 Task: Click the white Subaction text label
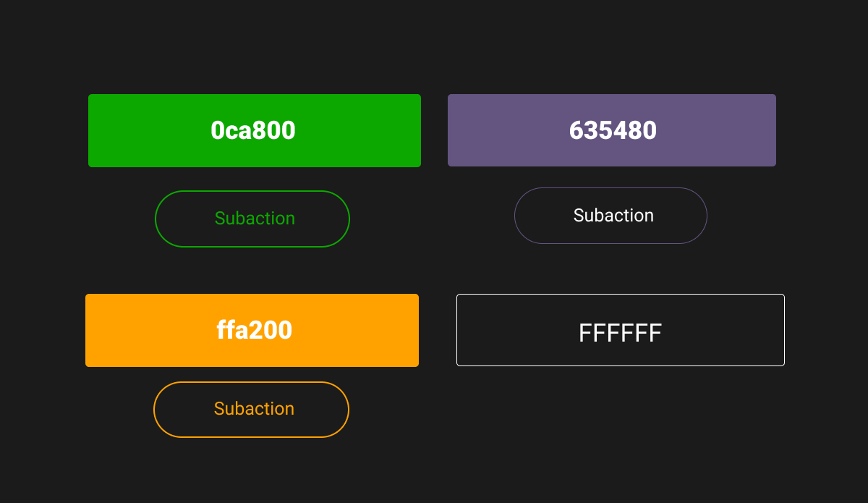click(613, 216)
